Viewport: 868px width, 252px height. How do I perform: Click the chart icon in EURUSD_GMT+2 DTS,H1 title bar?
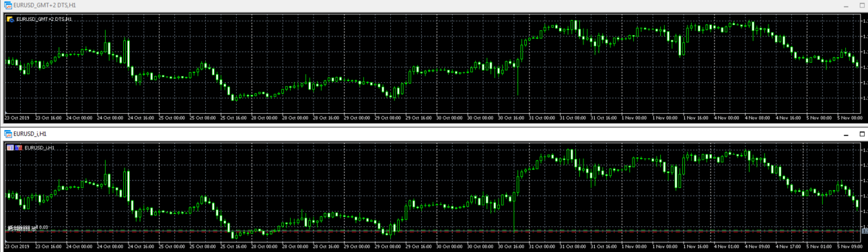pyautogui.click(x=7, y=5)
